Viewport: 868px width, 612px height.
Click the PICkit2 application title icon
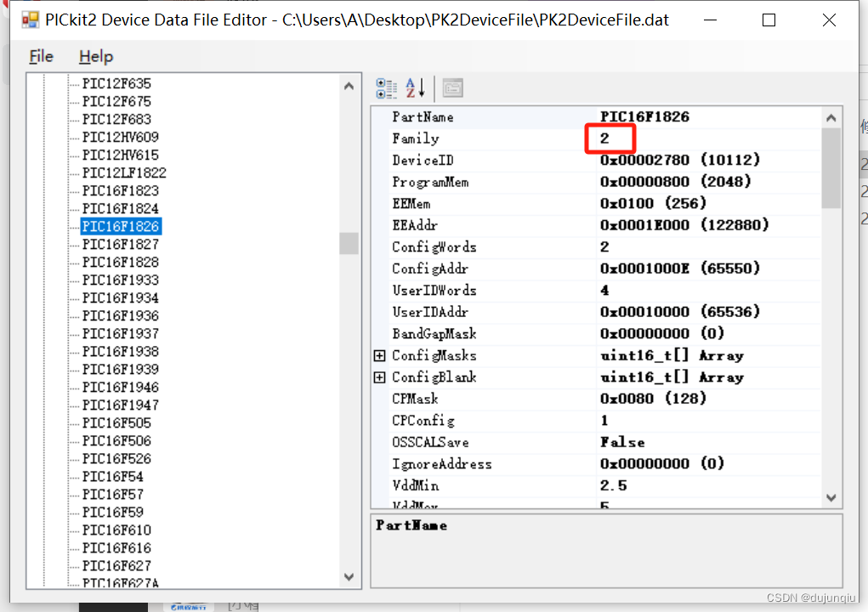(30, 20)
